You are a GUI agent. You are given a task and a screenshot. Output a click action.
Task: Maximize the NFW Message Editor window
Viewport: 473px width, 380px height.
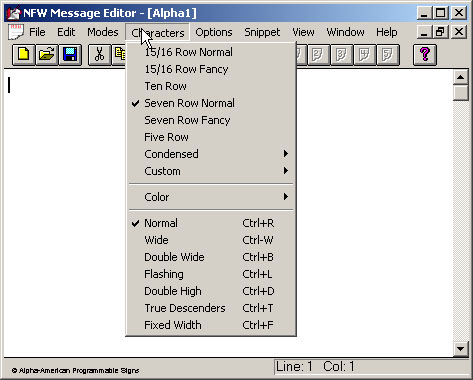point(440,13)
